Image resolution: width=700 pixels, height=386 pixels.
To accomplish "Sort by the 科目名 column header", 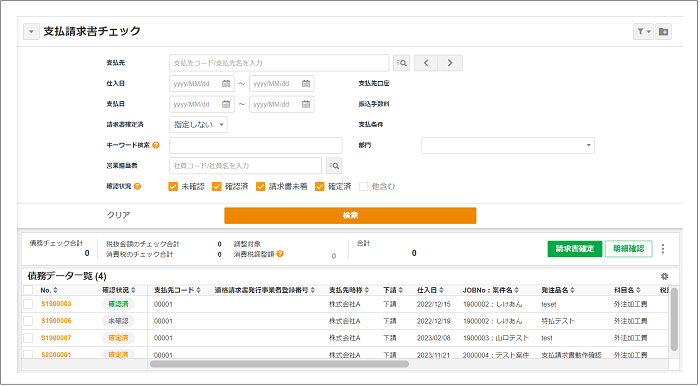I will click(627, 290).
